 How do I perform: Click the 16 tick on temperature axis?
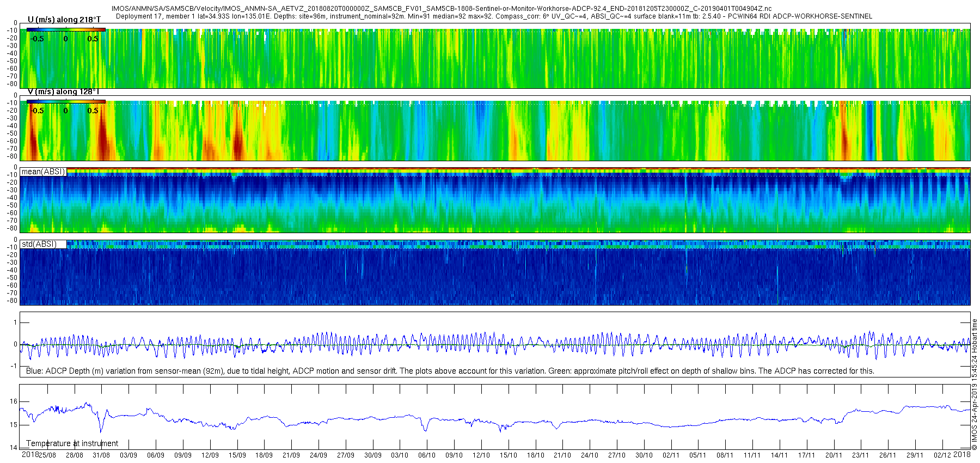click(14, 401)
